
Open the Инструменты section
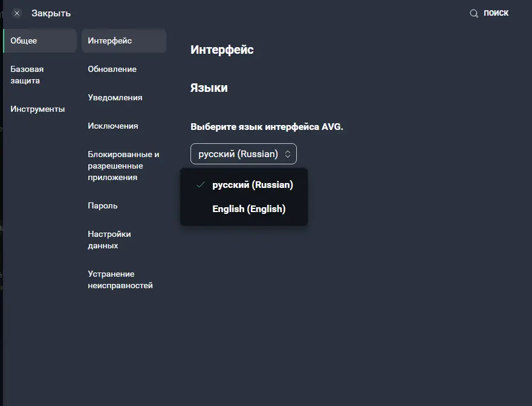click(36, 109)
